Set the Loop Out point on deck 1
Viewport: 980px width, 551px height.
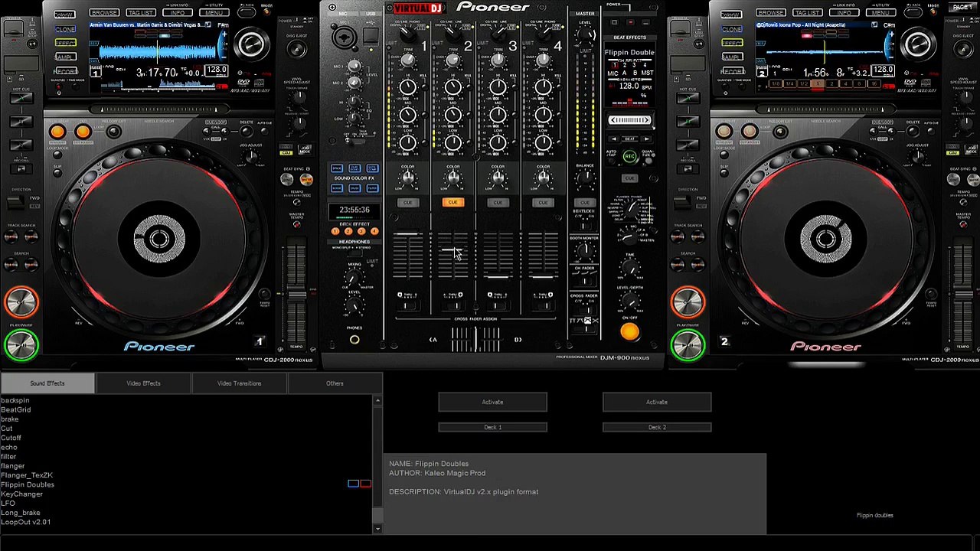tap(83, 132)
